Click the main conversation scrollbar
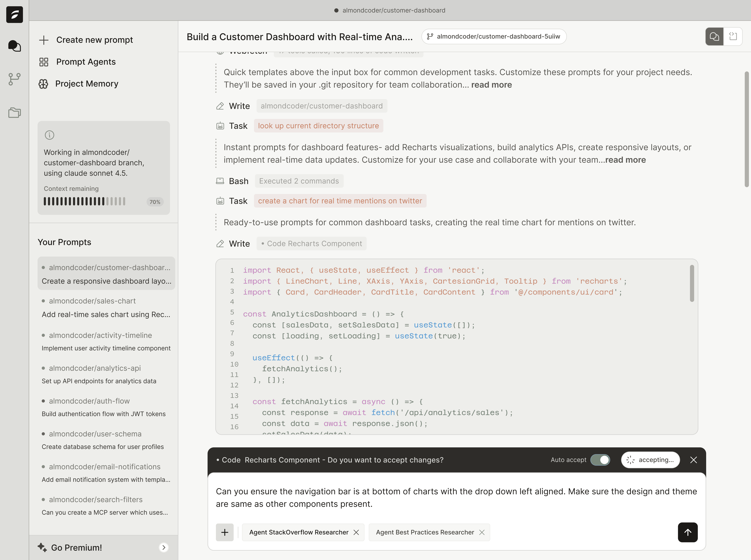 pyautogui.click(x=746, y=129)
